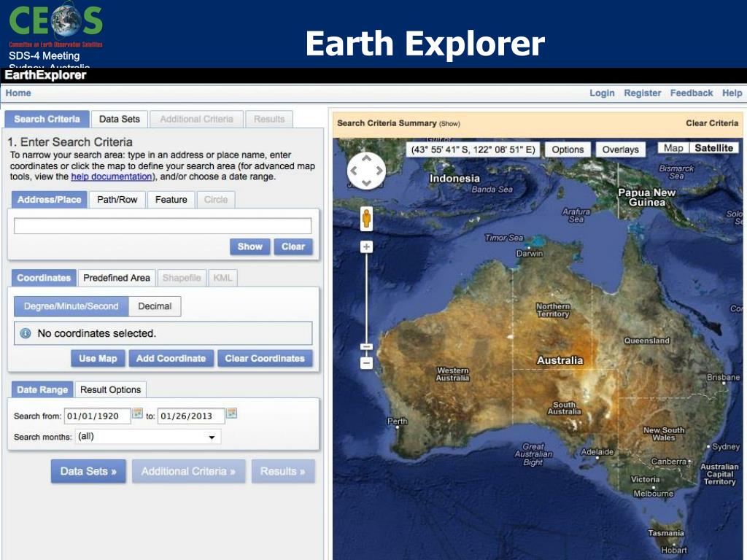
Task: Go to the Home link
Action: pyautogui.click(x=18, y=93)
